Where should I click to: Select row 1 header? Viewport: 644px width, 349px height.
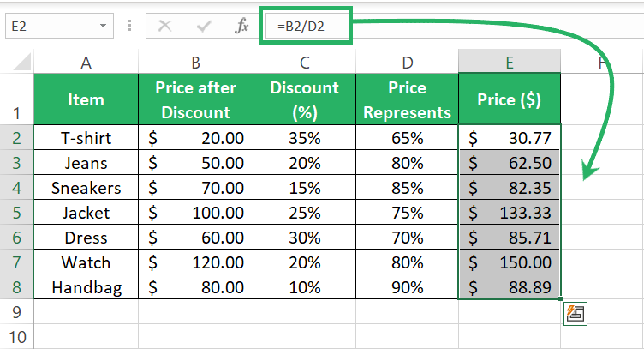tap(16, 99)
